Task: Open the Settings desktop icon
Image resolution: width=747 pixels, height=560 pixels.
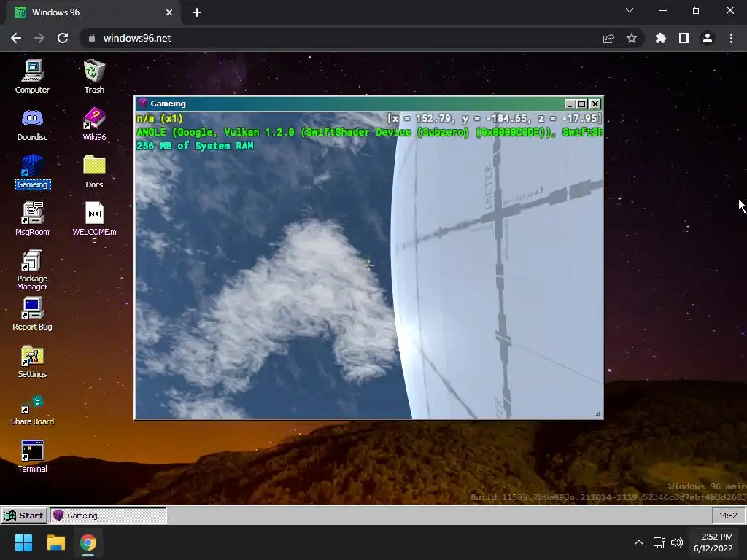Action: click(32, 362)
